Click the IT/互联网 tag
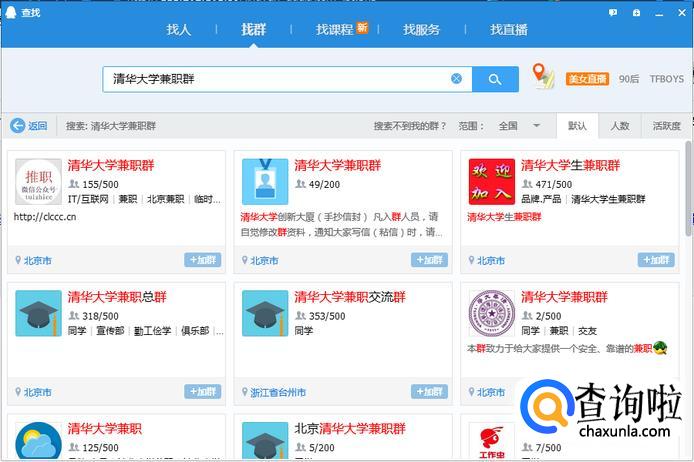This screenshot has height=462, width=694. pos(88,199)
